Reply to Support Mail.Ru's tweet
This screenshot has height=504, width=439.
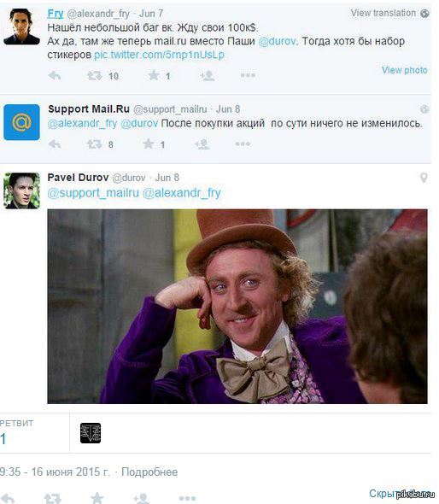pyautogui.click(x=55, y=144)
